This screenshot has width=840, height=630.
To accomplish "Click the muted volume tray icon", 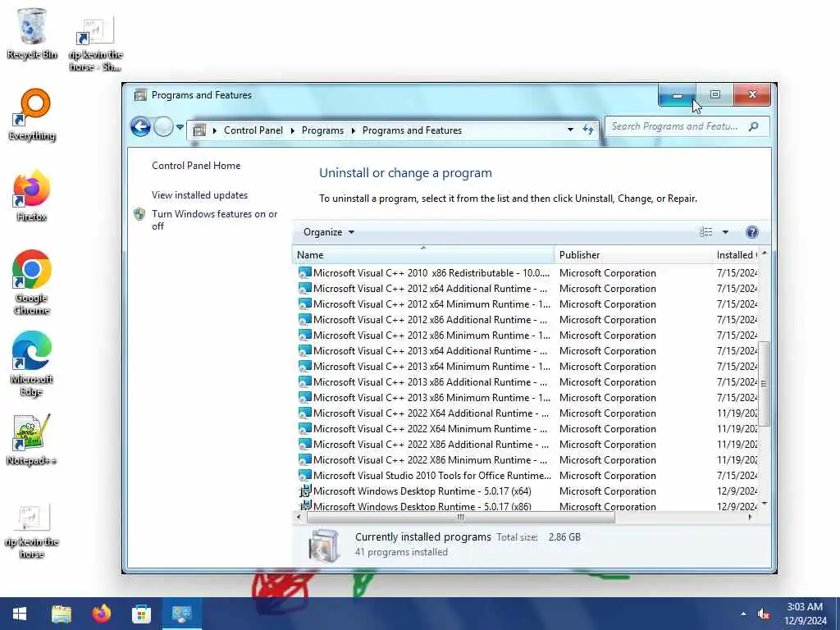I will (765, 614).
